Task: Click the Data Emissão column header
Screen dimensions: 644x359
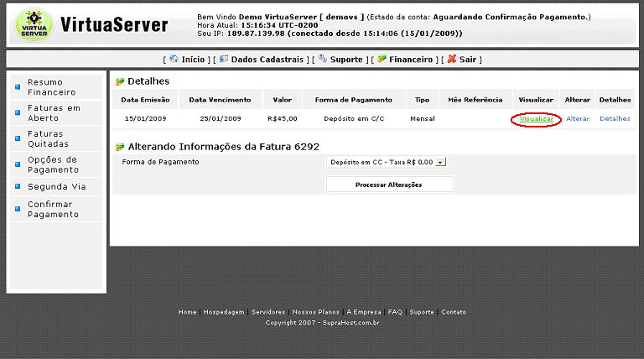Action: [145, 100]
